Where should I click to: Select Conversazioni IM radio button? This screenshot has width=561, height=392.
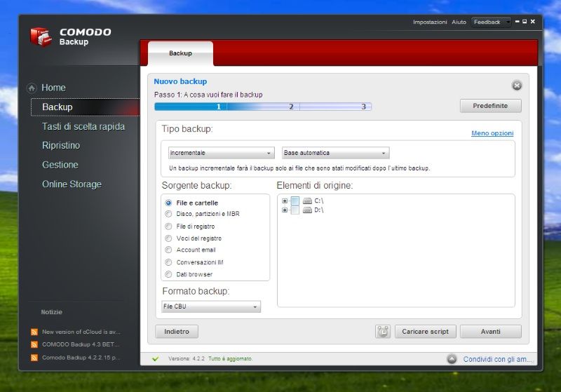pos(168,262)
